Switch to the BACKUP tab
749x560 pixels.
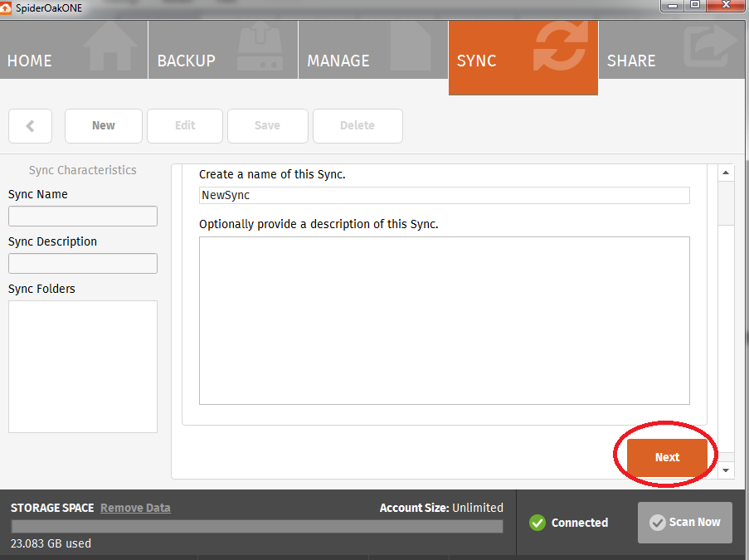click(x=223, y=50)
